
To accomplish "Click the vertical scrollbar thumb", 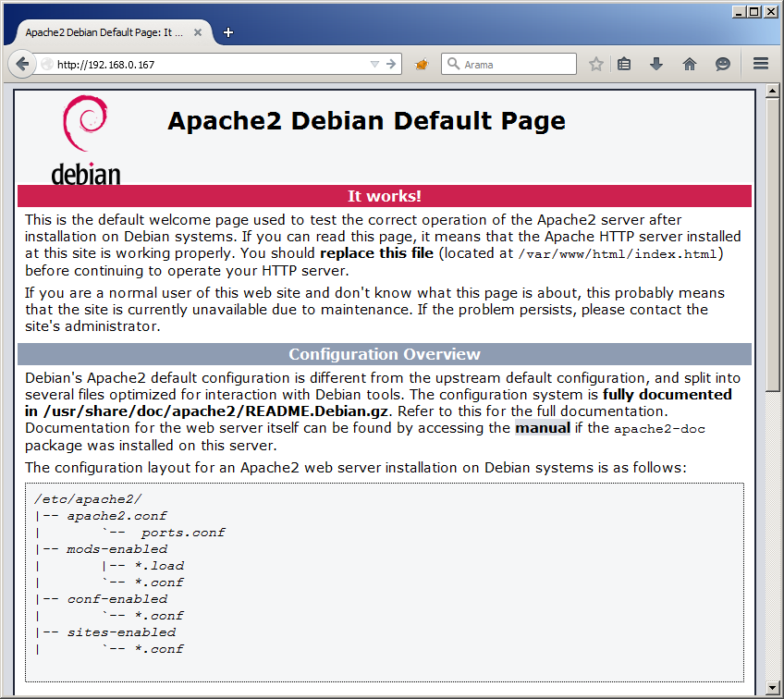I will 772,245.
